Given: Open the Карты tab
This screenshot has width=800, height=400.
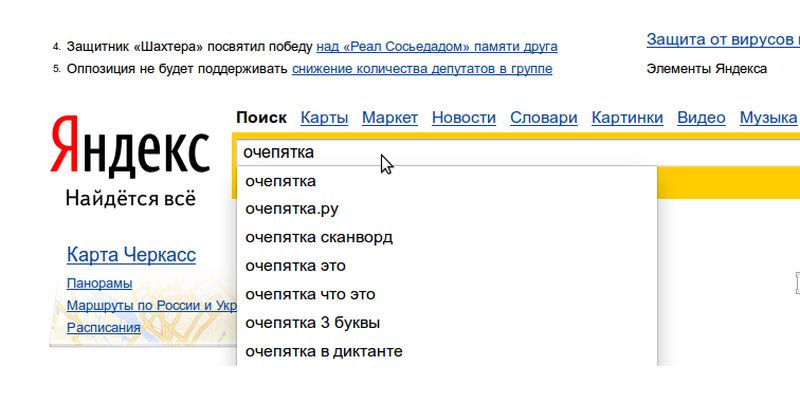Looking at the screenshot, I should 324,118.
